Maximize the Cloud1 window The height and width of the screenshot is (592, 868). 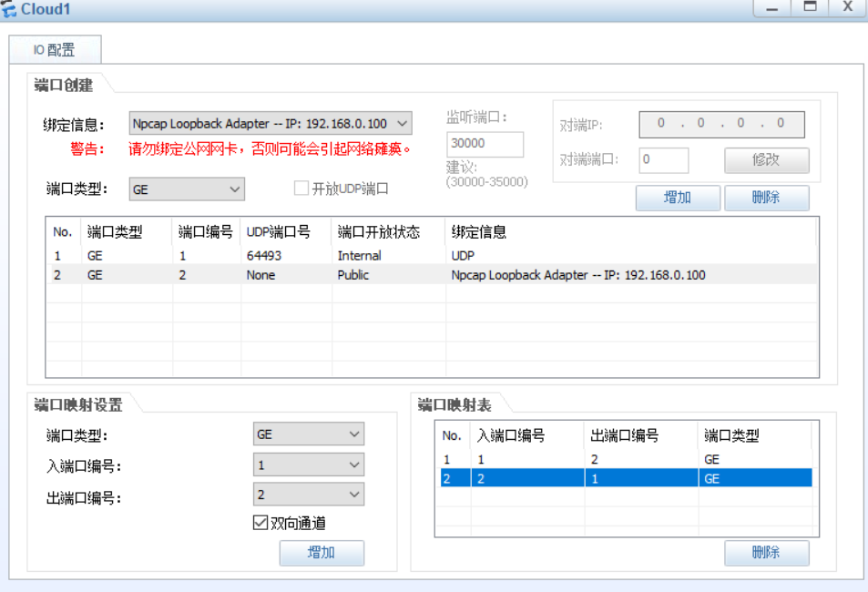click(810, 8)
